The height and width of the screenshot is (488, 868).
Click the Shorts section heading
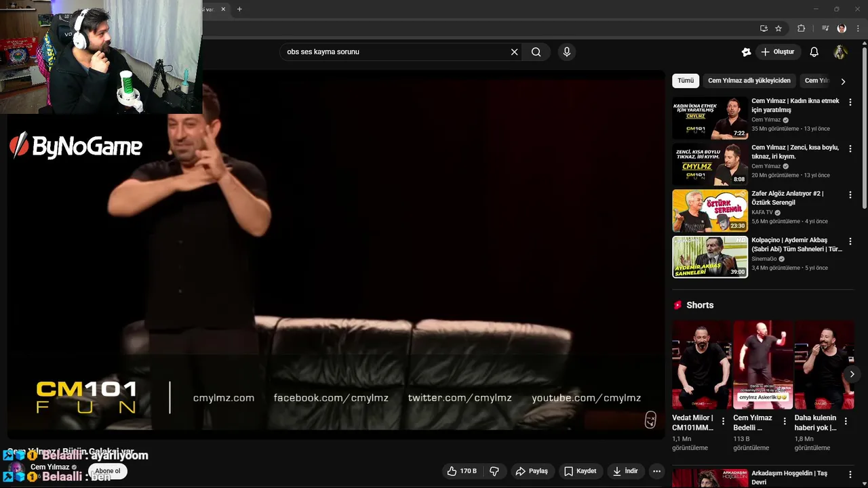coord(700,305)
